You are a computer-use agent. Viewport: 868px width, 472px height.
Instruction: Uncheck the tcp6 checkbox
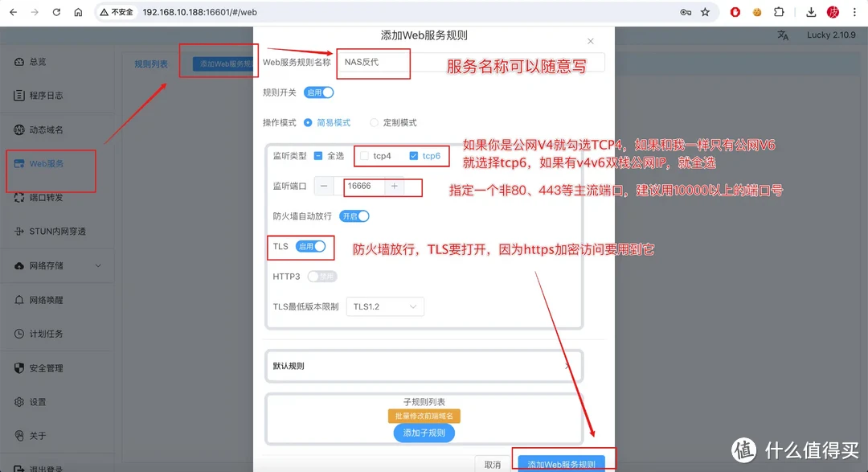point(414,156)
